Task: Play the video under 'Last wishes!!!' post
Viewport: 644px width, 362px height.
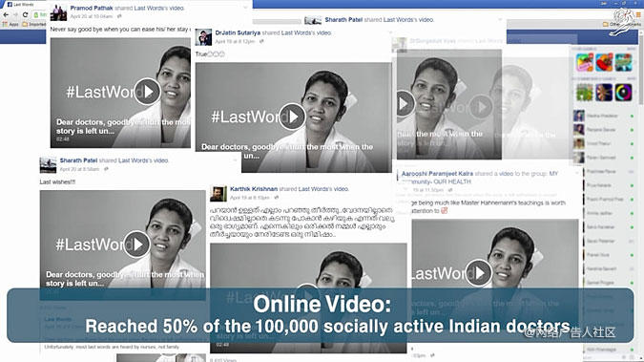Action: [x=136, y=245]
